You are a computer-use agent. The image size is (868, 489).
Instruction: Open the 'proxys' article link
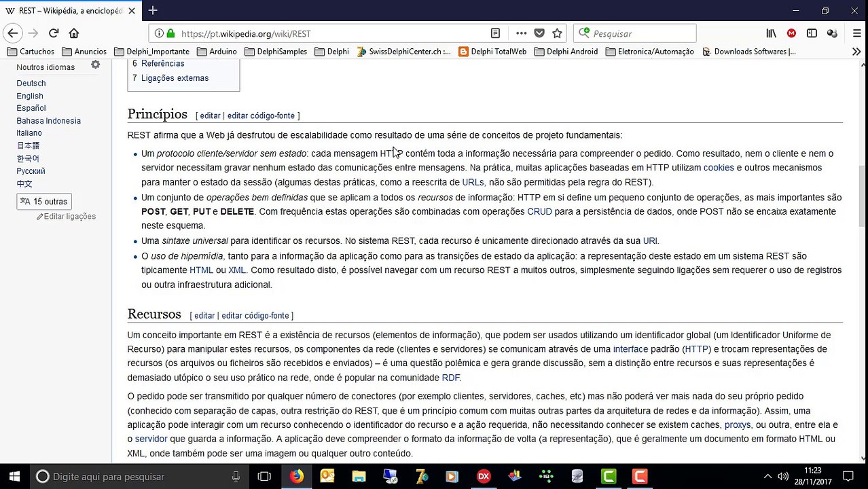738,424
